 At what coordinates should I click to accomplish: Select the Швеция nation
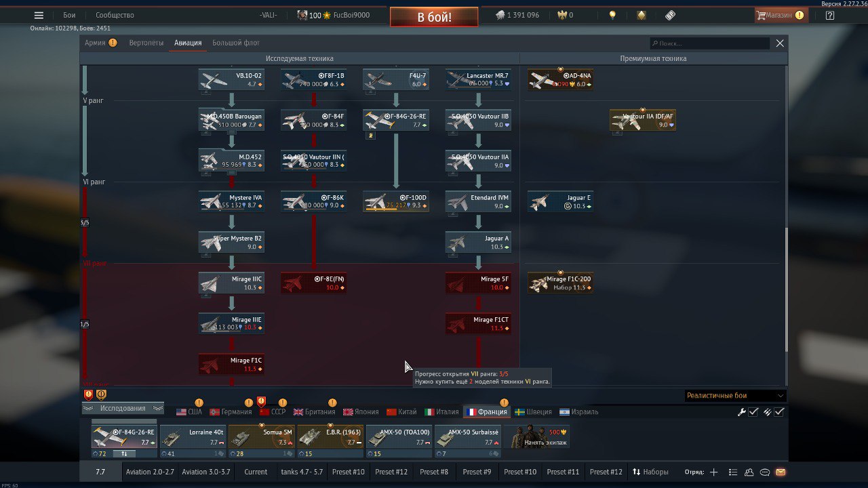[534, 411]
